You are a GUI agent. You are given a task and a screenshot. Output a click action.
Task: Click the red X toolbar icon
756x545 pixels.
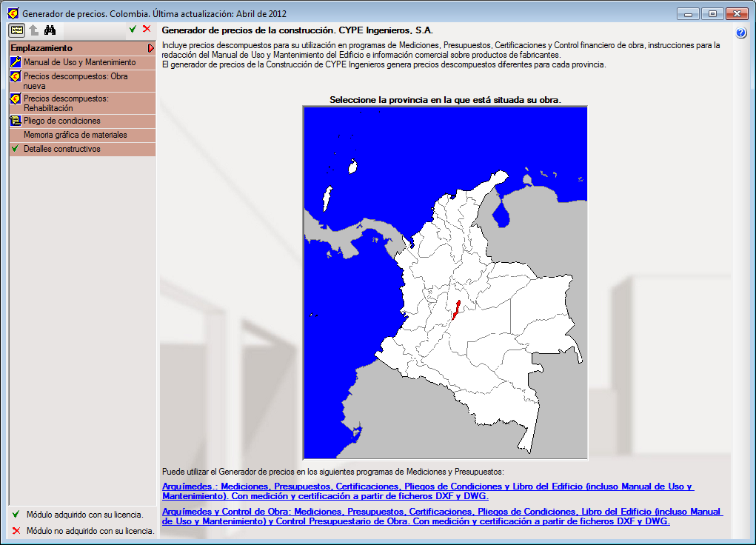pos(147,29)
